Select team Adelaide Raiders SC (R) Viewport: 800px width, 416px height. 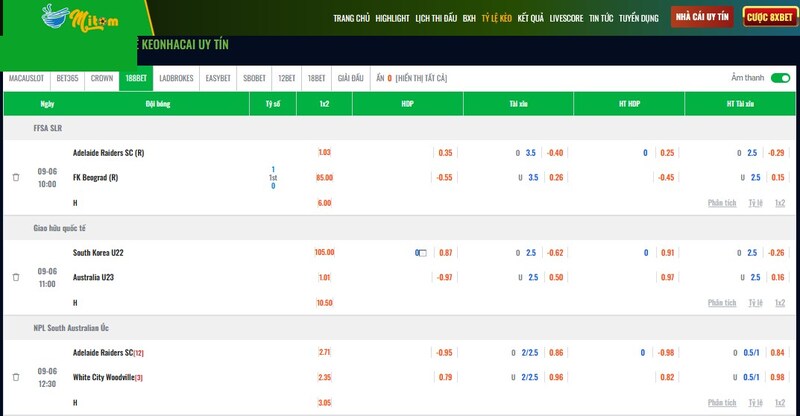coord(109,153)
